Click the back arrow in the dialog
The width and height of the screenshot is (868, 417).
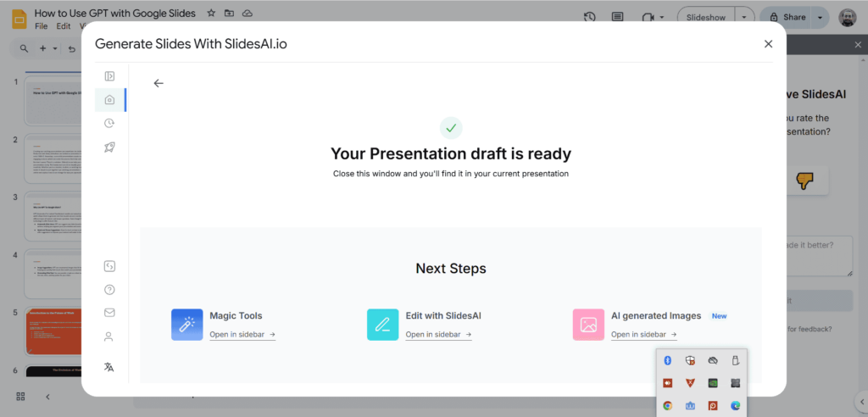tap(158, 83)
